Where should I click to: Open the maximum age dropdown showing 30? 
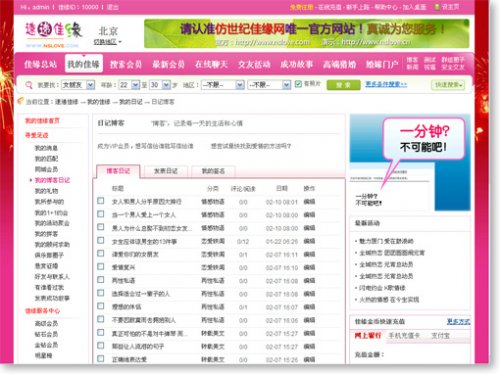click(160, 85)
